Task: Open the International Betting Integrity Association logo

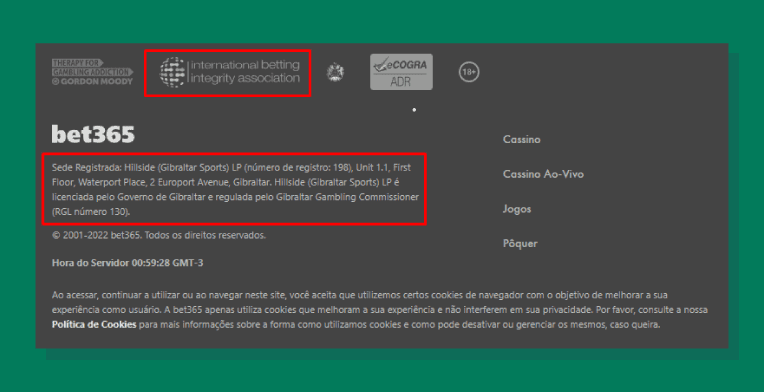Action: point(229,72)
